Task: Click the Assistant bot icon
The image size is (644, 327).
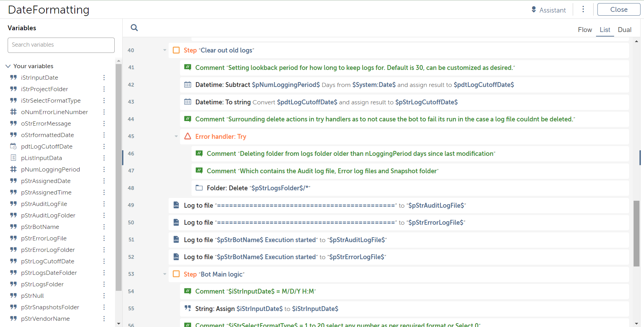Action: (x=534, y=9)
